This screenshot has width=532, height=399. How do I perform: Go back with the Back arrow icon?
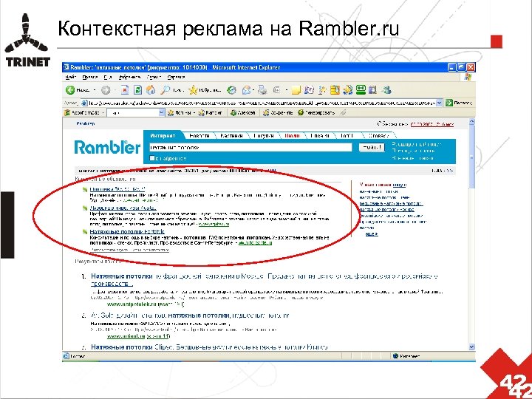click(x=70, y=90)
